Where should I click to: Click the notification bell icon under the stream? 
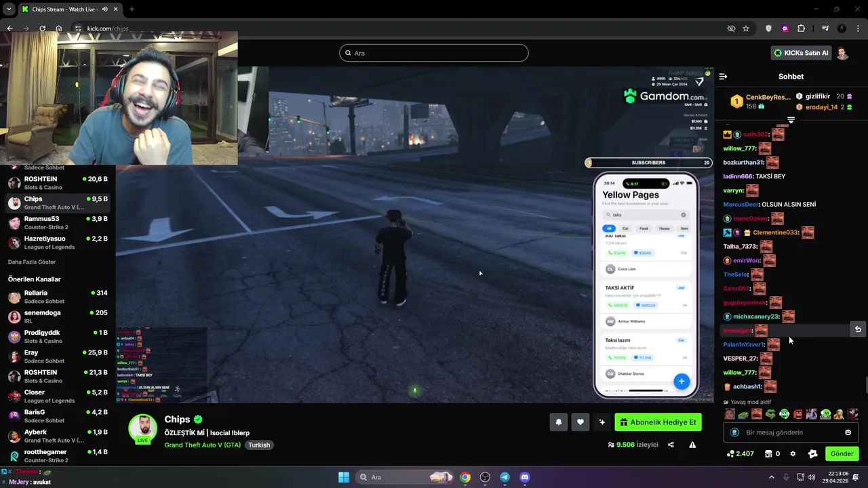pyautogui.click(x=559, y=422)
